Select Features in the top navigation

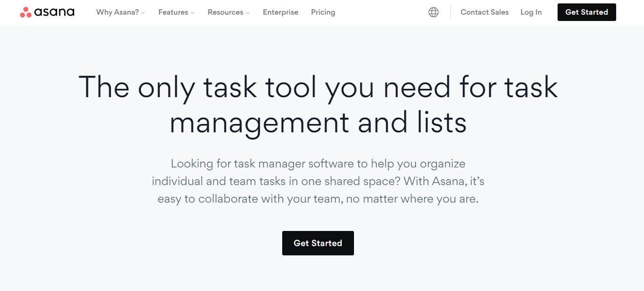[x=173, y=12]
